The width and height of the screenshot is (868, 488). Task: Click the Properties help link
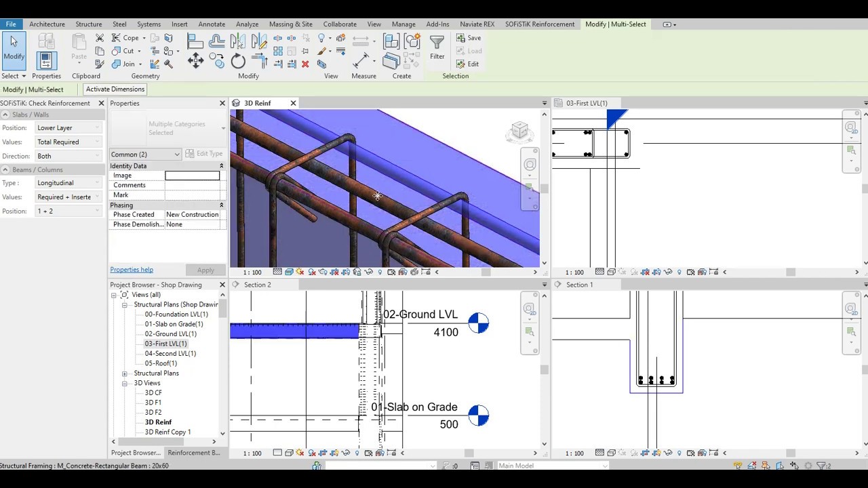point(132,270)
